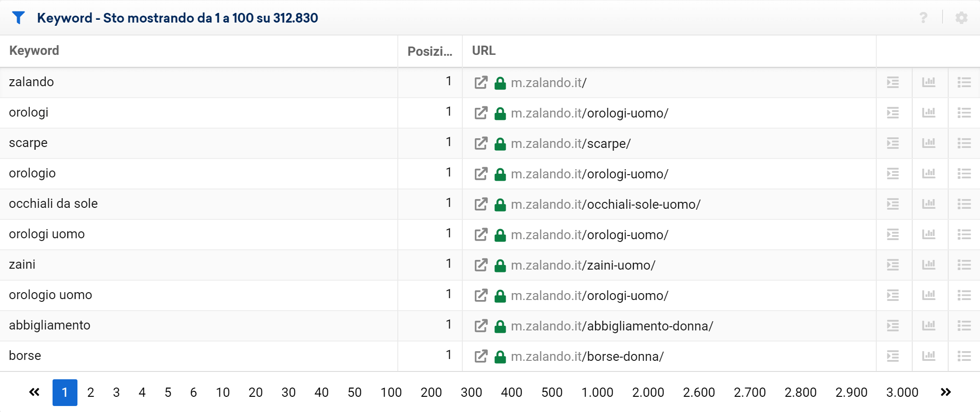The image size is (980, 412).
Task: Open external link for abbigliamento URL
Action: pos(481,326)
